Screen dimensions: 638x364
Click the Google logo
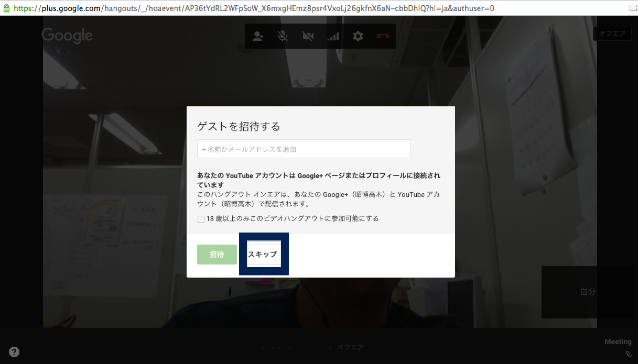click(67, 36)
